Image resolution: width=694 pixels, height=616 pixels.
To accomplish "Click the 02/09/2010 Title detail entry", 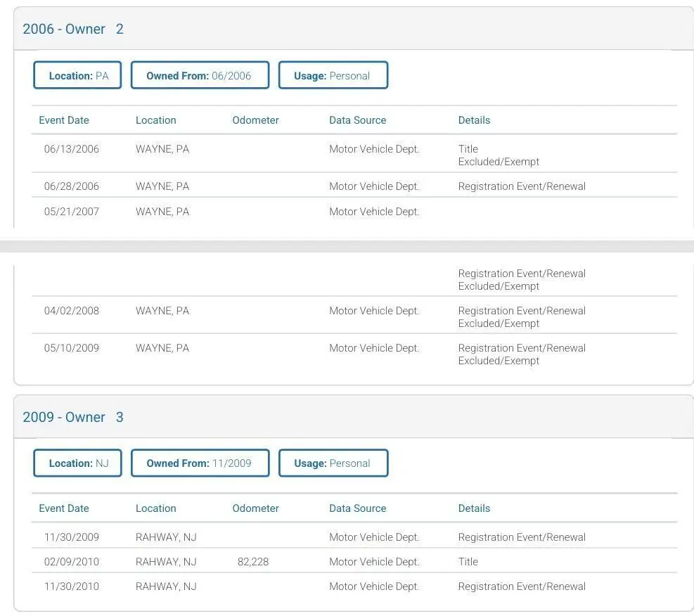I will pyautogui.click(x=468, y=562).
